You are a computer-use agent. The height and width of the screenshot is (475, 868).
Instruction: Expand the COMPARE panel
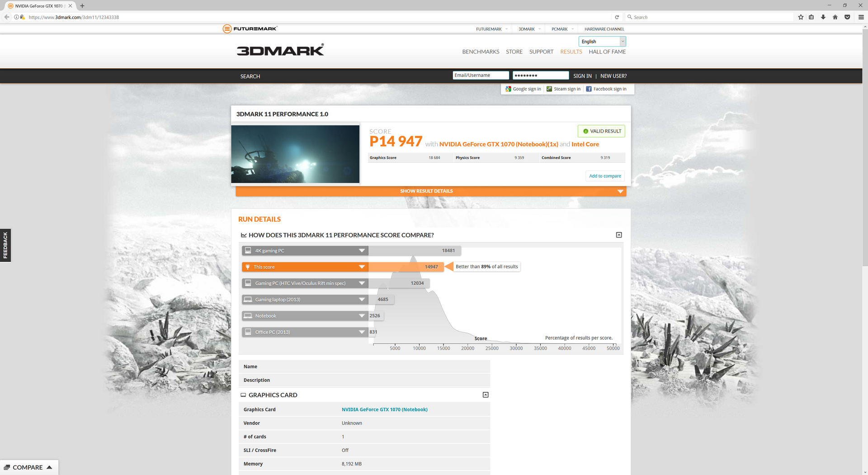pyautogui.click(x=29, y=467)
